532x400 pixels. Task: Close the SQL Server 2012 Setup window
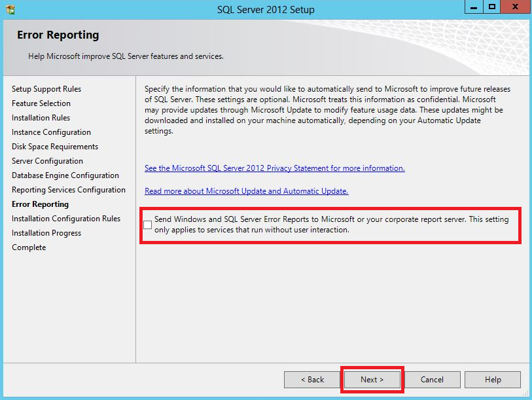515,7
